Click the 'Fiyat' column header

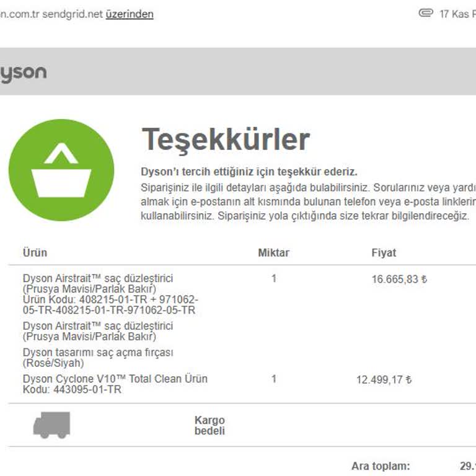pos(384,253)
